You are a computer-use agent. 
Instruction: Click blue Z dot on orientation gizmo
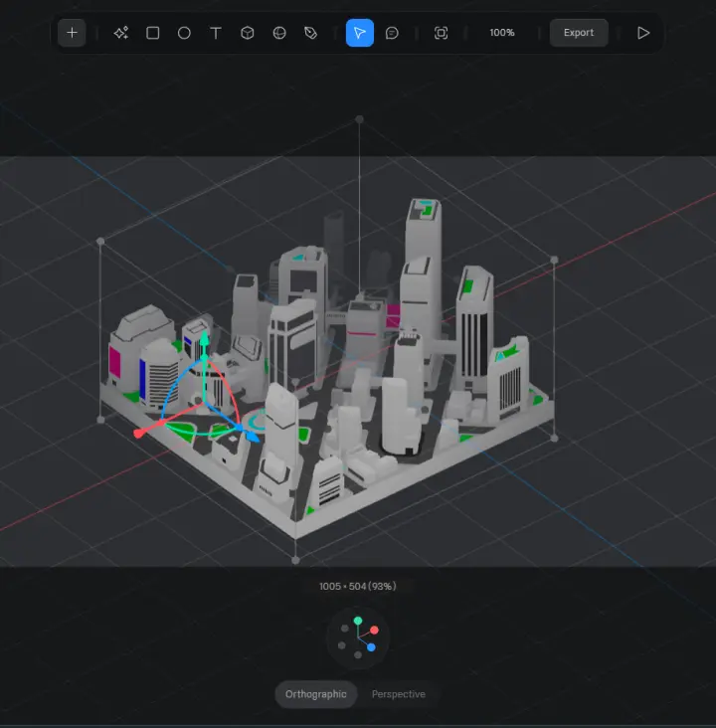coord(371,647)
